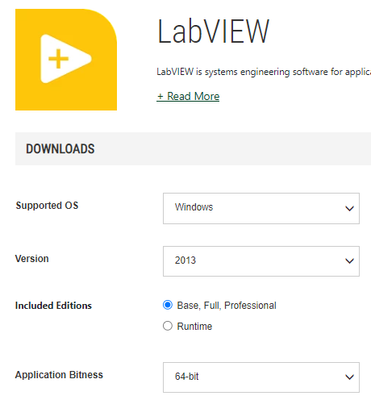This screenshot has height=400, width=371.
Task: Click the Included Editions label
Action: click(x=53, y=306)
